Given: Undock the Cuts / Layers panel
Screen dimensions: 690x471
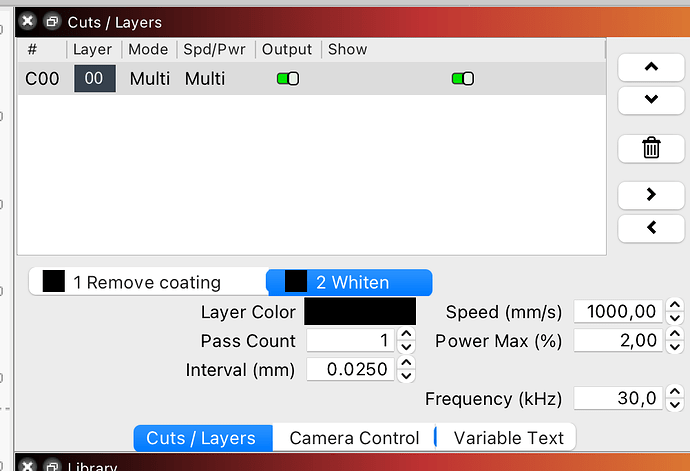Looking at the screenshot, I should pos(52,21).
